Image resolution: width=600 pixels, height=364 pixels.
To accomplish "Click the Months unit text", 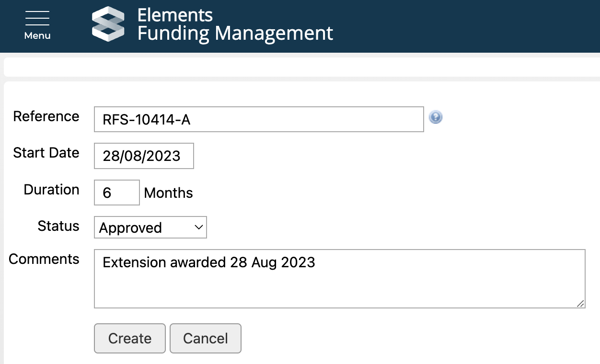I will pos(168,193).
